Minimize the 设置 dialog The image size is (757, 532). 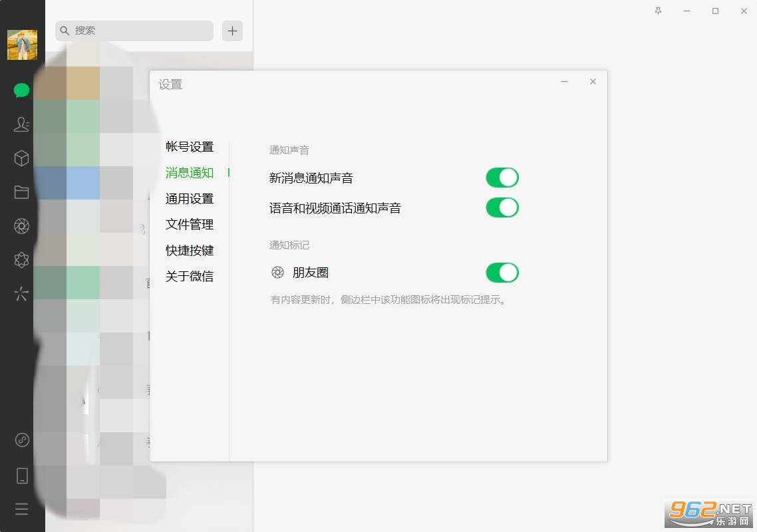click(x=564, y=82)
